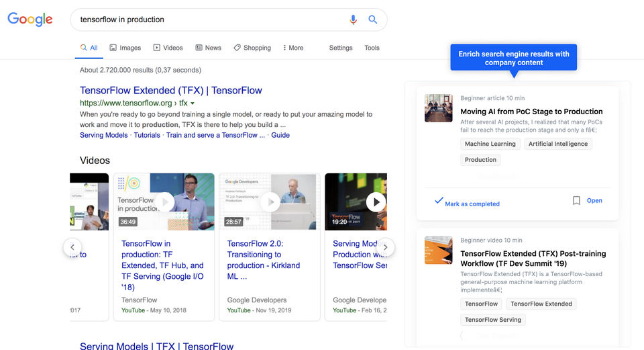Select the TensorFlow tag

click(482, 304)
